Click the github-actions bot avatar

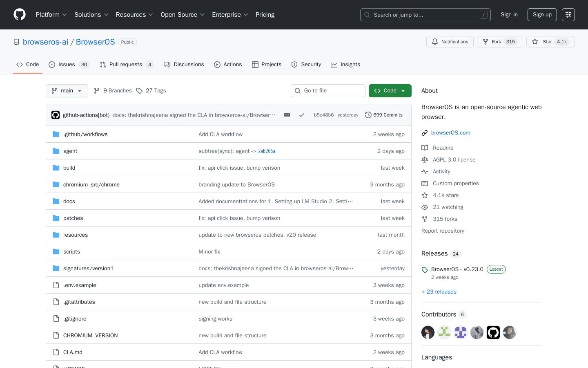[55, 115]
